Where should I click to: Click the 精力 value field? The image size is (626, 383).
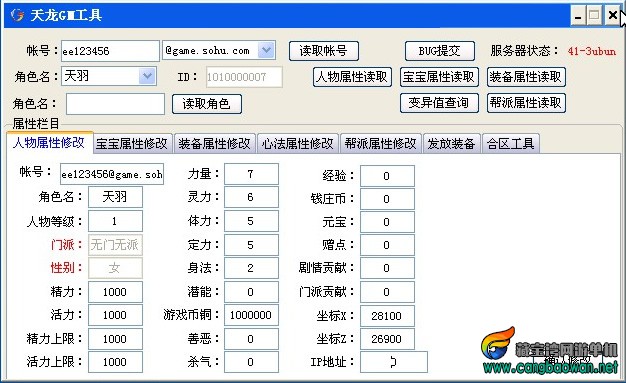click(115, 292)
